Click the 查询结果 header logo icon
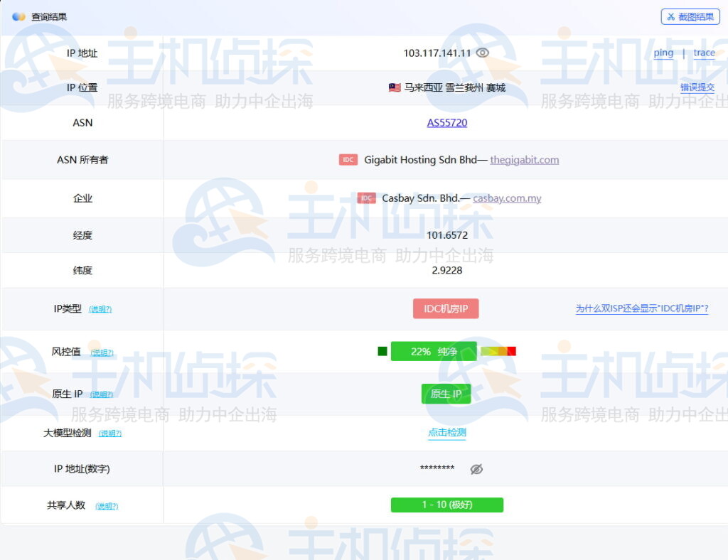Screen dimensions: 728x560 click(x=18, y=17)
